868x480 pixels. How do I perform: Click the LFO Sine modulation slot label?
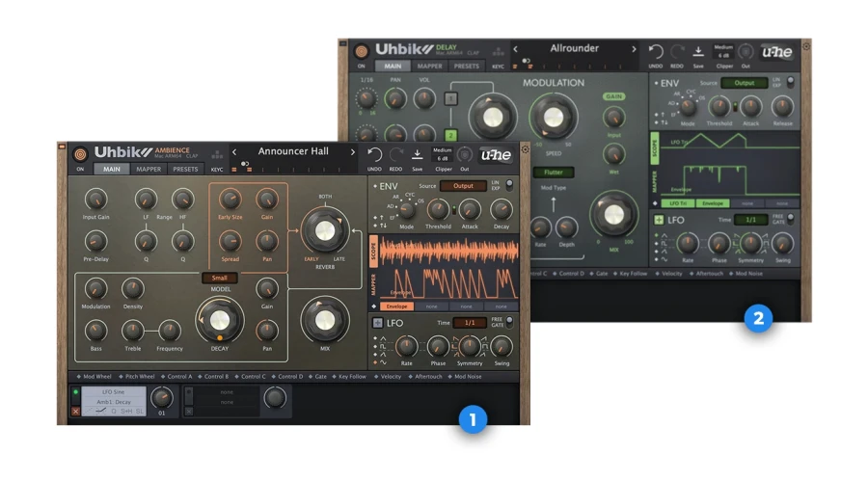(114, 392)
